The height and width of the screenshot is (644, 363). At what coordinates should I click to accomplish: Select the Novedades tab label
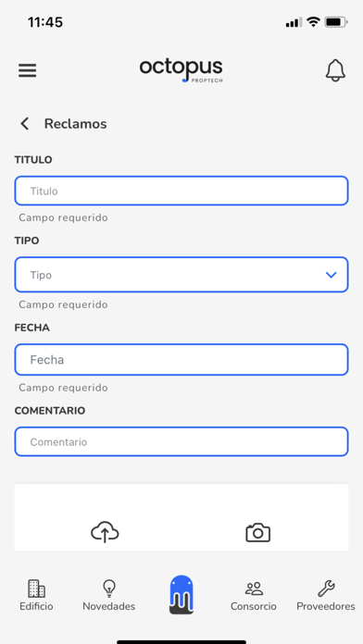109,606
